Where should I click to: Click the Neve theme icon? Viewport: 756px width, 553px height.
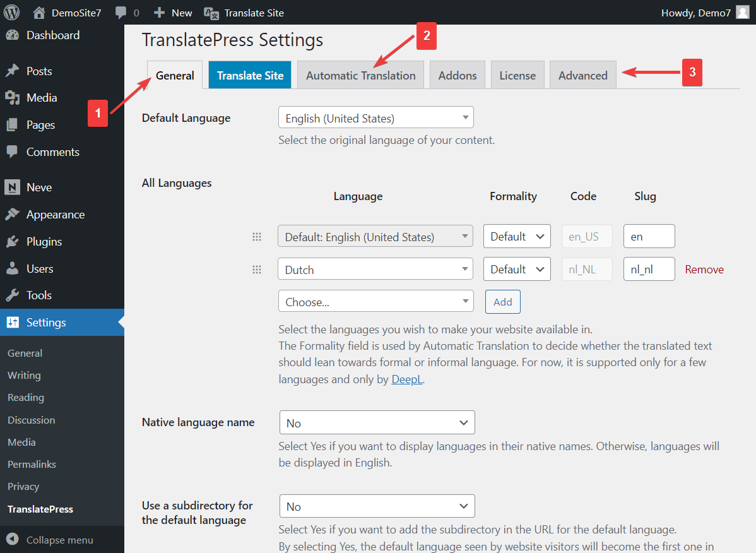click(x=13, y=187)
